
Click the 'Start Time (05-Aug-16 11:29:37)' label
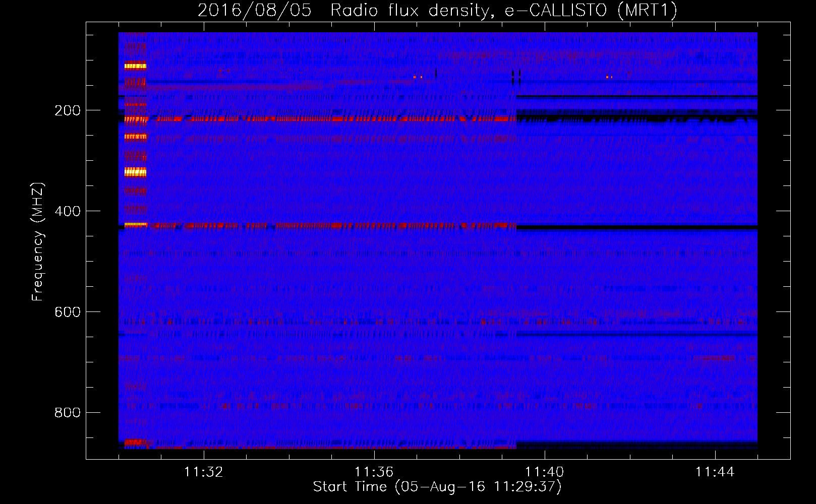point(437,487)
